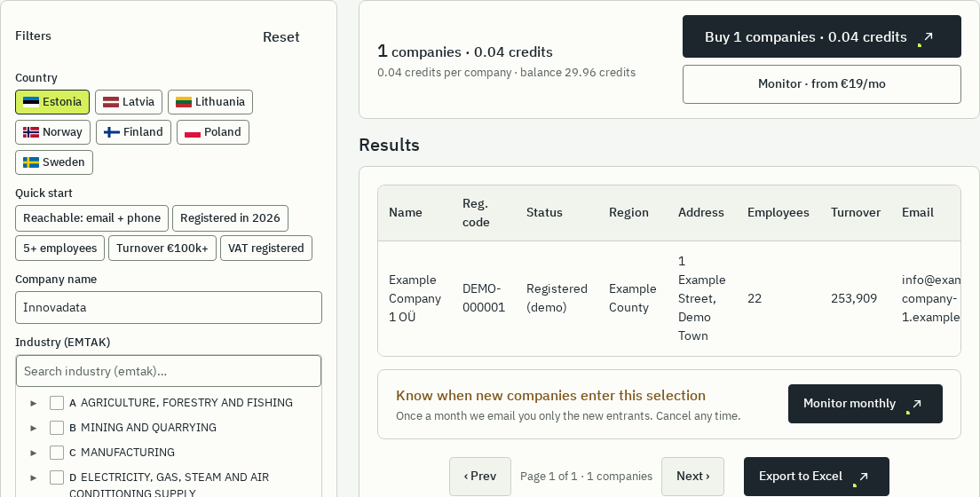Select the Norway flag country chip
Viewport: 980px width, 497px height.
click(x=52, y=132)
